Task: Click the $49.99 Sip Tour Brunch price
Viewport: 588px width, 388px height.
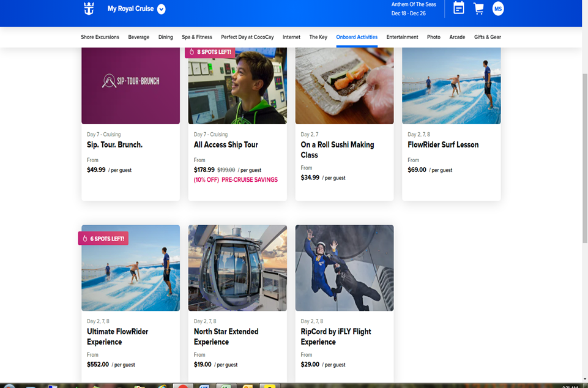Action: pyautogui.click(x=96, y=170)
